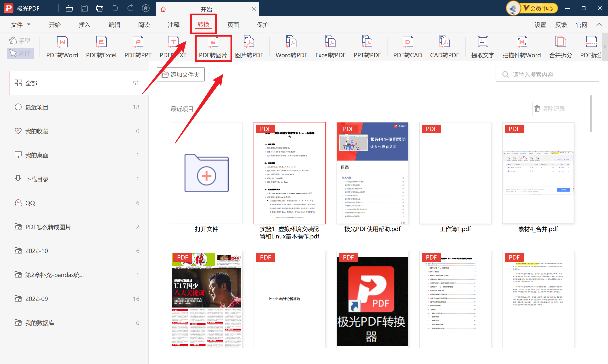Open 工作簿1.pdf thumbnail
The image size is (608, 364).
tap(455, 173)
